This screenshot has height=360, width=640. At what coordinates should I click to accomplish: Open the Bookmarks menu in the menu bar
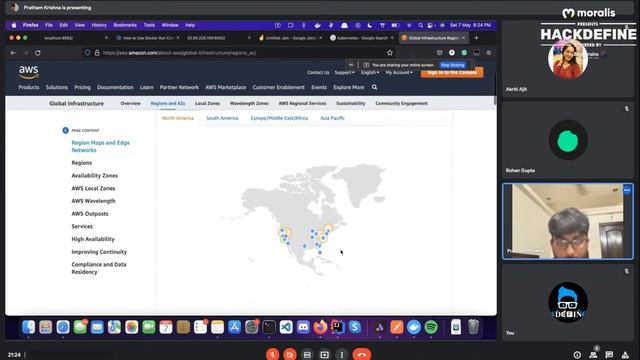coord(125,25)
